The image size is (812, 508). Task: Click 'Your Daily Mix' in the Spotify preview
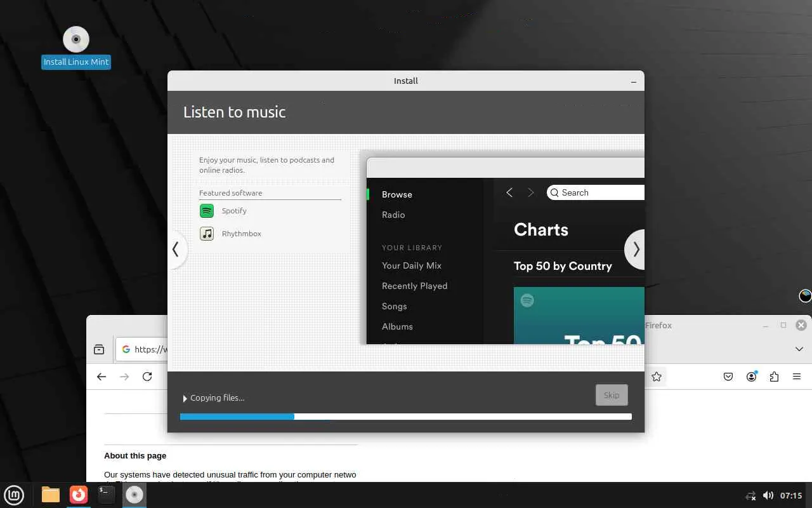412,265
